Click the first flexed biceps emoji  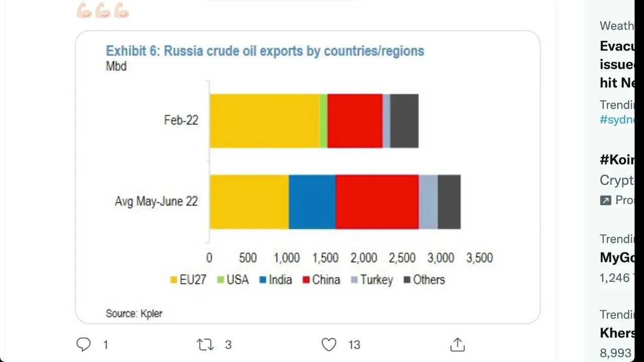point(84,11)
